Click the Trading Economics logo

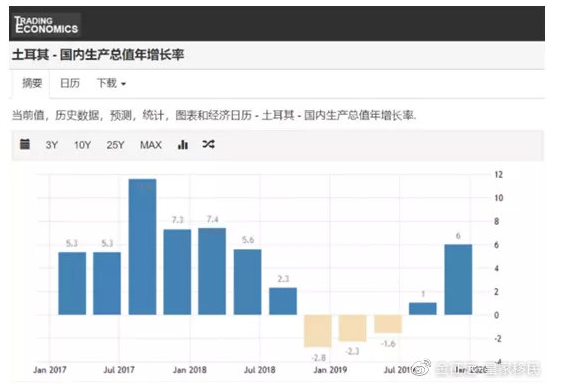[46, 25]
